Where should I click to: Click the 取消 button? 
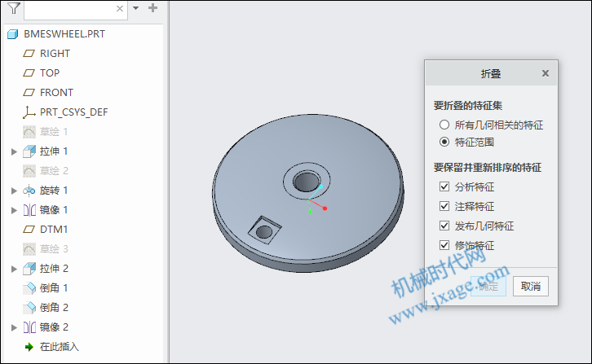tap(531, 287)
